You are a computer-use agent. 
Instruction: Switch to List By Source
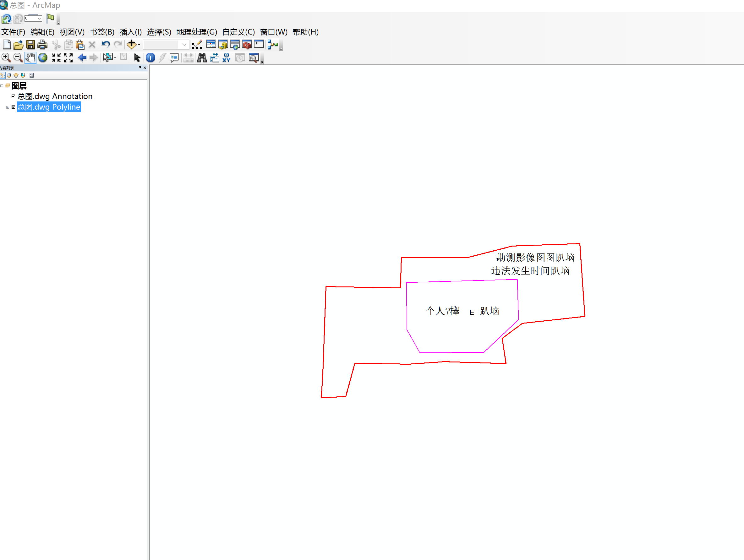9,75
